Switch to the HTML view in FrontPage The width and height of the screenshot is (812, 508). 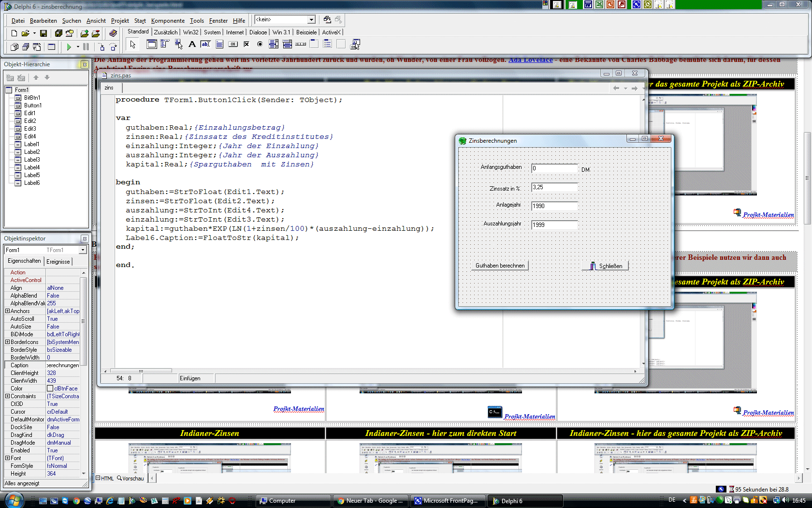[x=104, y=478]
